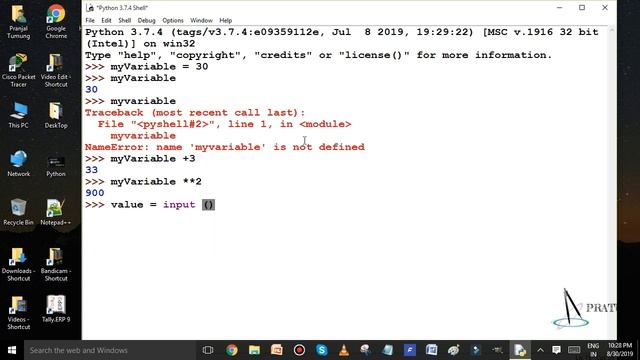Maximize the Python Shell window

point(582,8)
